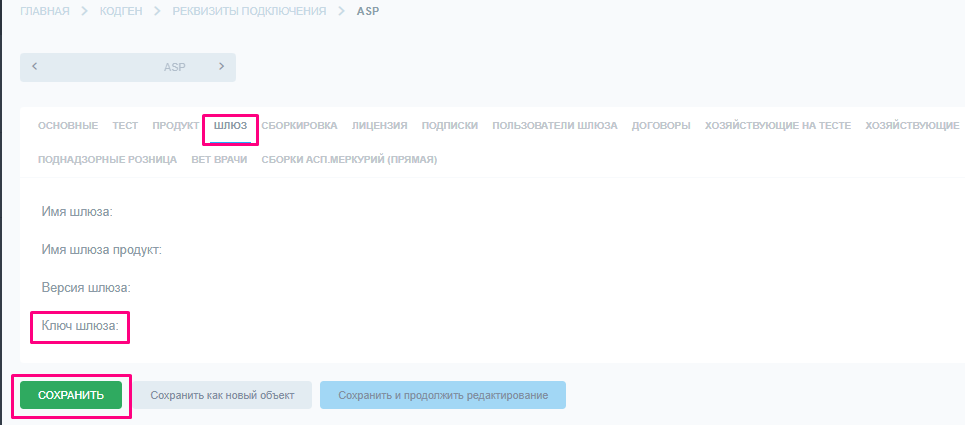Click the Имя шлюза продукт: label
The image size is (965, 425).
(x=102, y=250)
